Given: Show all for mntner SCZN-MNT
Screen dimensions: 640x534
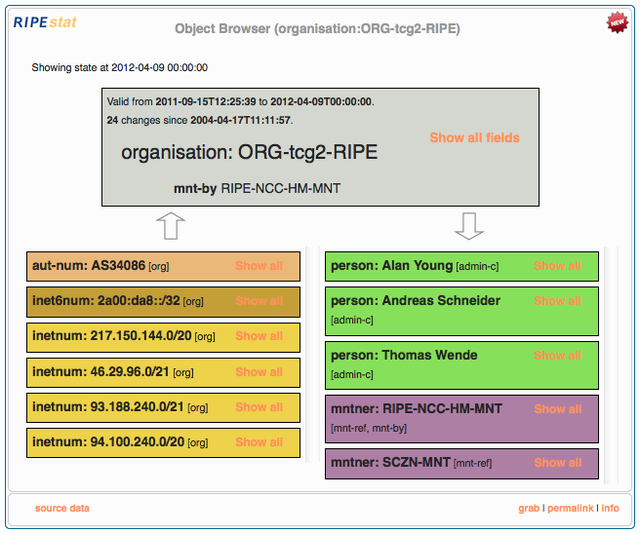Looking at the screenshot, I should click(x=558, y=463).
